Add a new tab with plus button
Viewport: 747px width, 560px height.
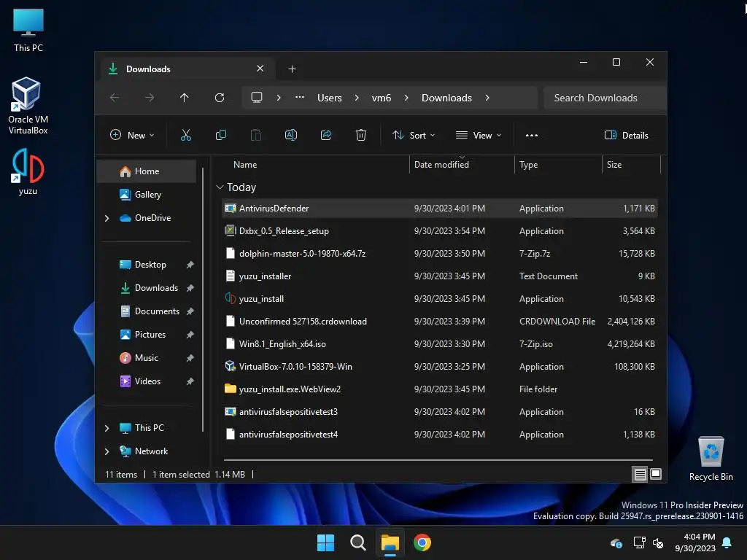point(292,69)
